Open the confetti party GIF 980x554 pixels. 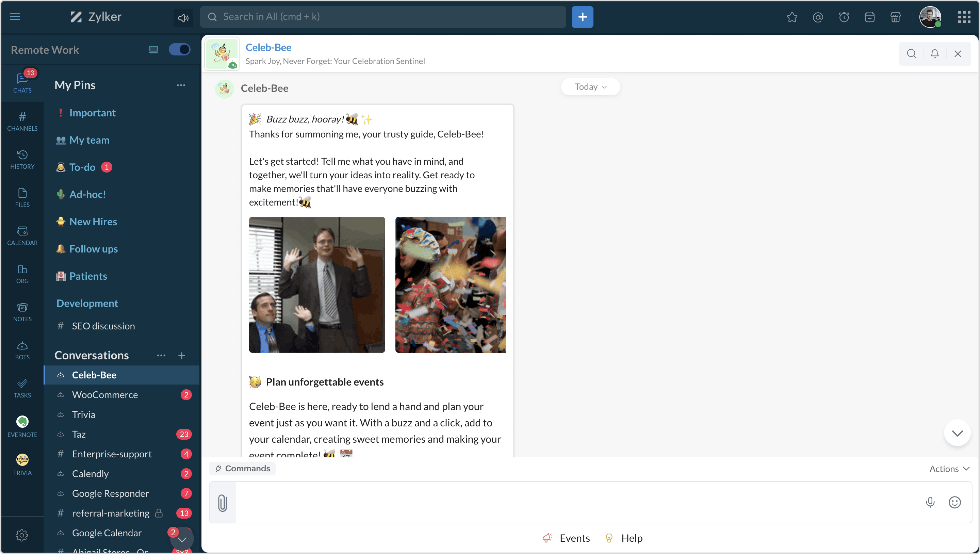(451, 284)
